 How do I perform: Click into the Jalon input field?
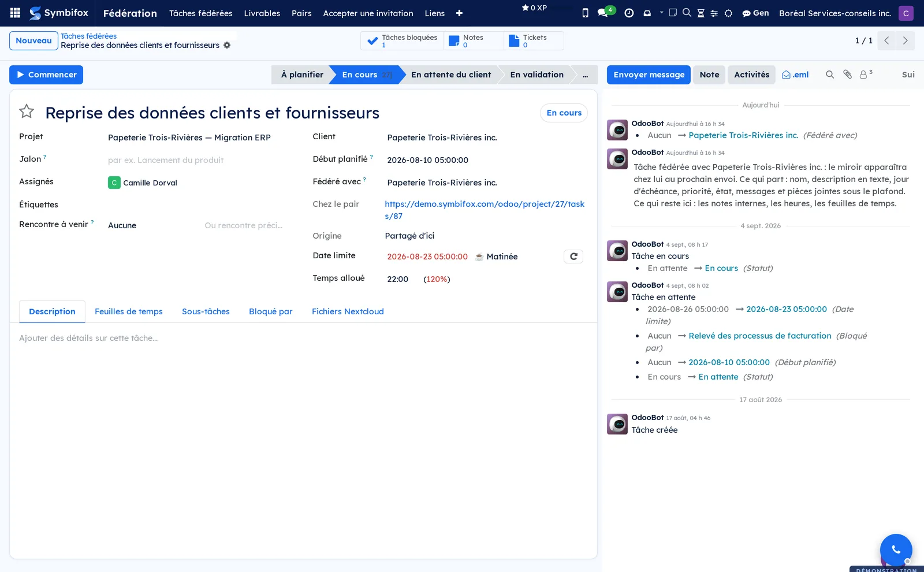click(196, 160)
